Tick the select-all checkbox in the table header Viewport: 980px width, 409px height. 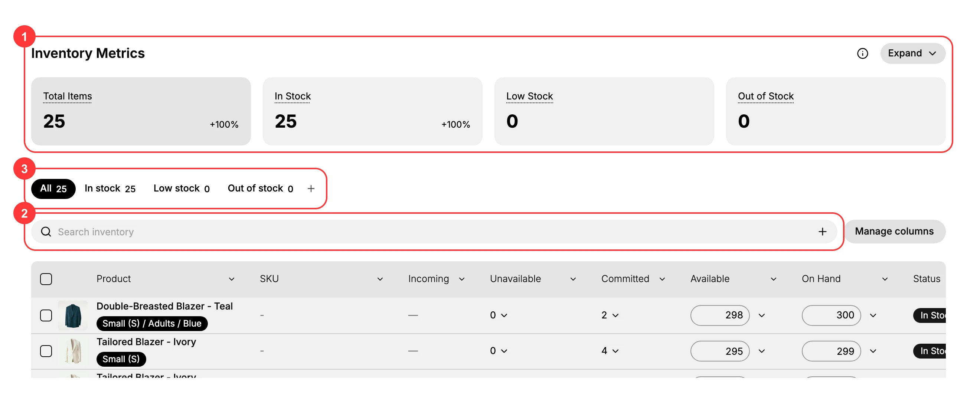[x=46, y=279]
